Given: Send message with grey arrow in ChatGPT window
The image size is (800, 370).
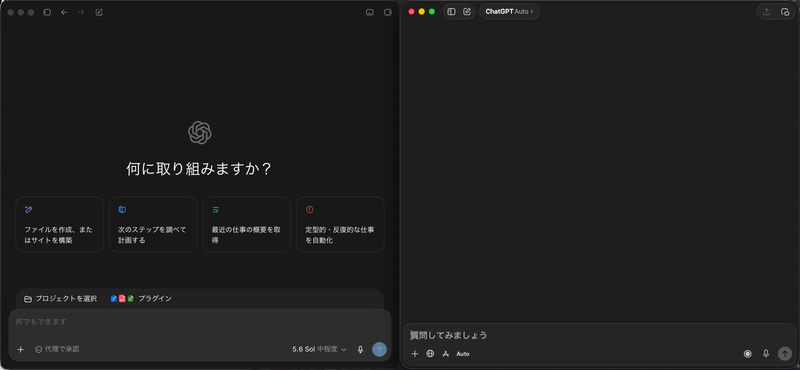Looking at the screenshot, I should 785,354.
